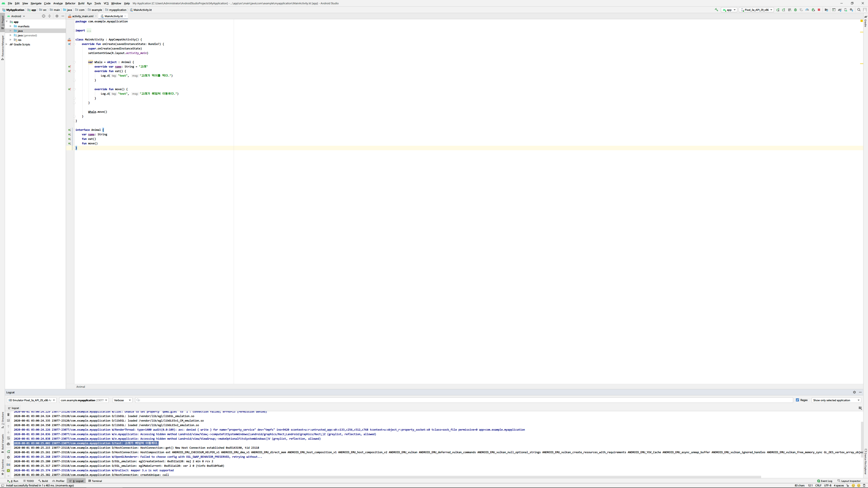
Task: Toggle soft-wrap icon in logcat sidebar
Action: tap(8, 438)
